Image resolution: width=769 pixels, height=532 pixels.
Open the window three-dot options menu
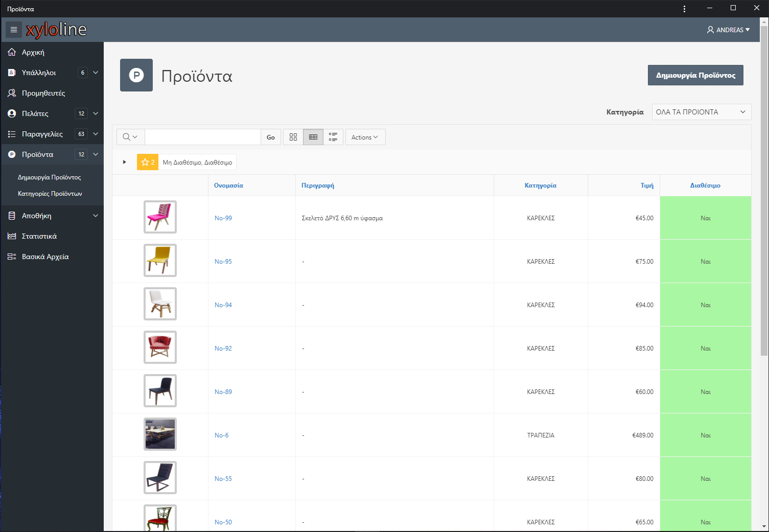click(685, 9)
